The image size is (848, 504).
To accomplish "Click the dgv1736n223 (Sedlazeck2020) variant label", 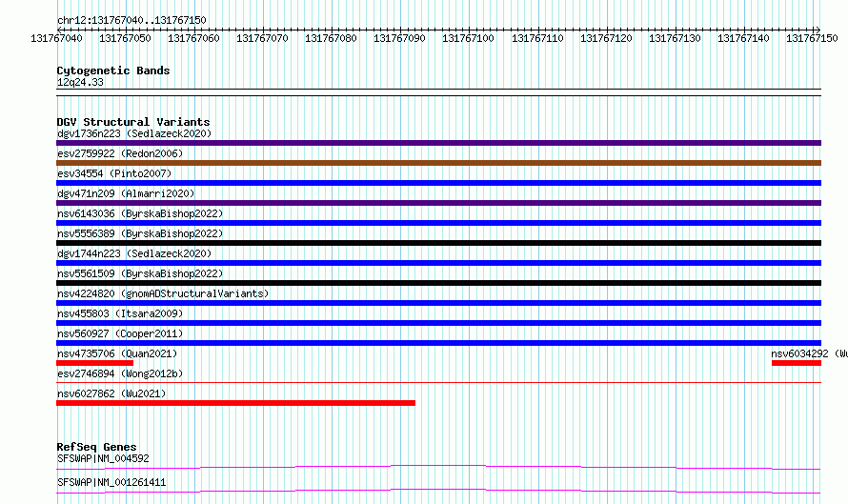I will tap(134, 133).
